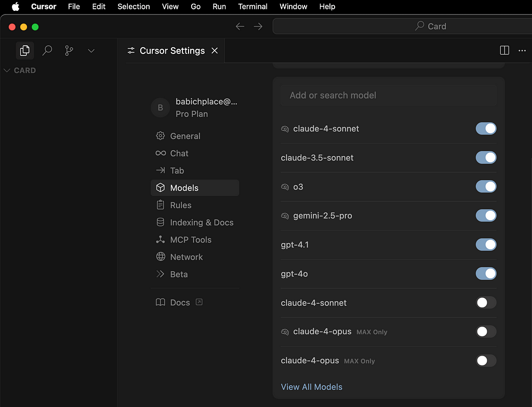The width and height of the screenshot is (532, 407).
Task: Click the B account avatar
Action: pyautogui.click(x=160, y=107)
